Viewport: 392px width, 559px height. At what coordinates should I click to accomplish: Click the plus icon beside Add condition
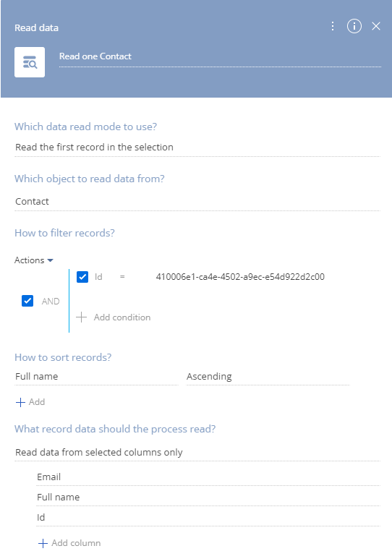[81, 317]
